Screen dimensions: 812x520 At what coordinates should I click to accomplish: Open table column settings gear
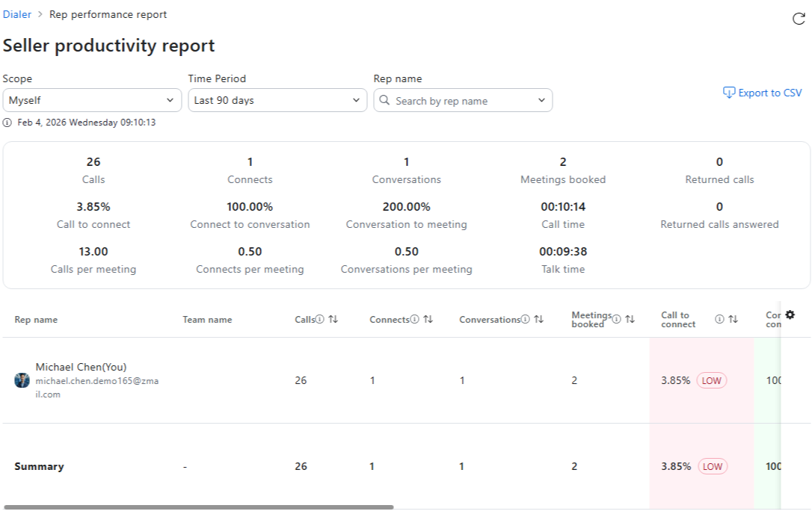790,315
